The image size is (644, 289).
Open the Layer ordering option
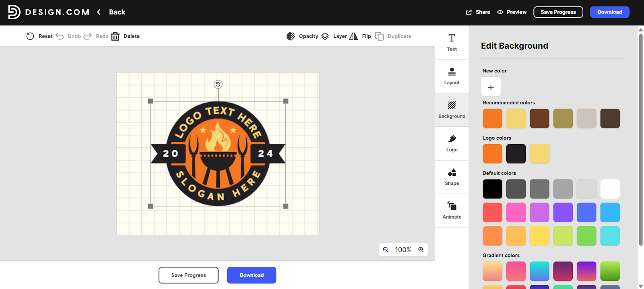point(334,36)
